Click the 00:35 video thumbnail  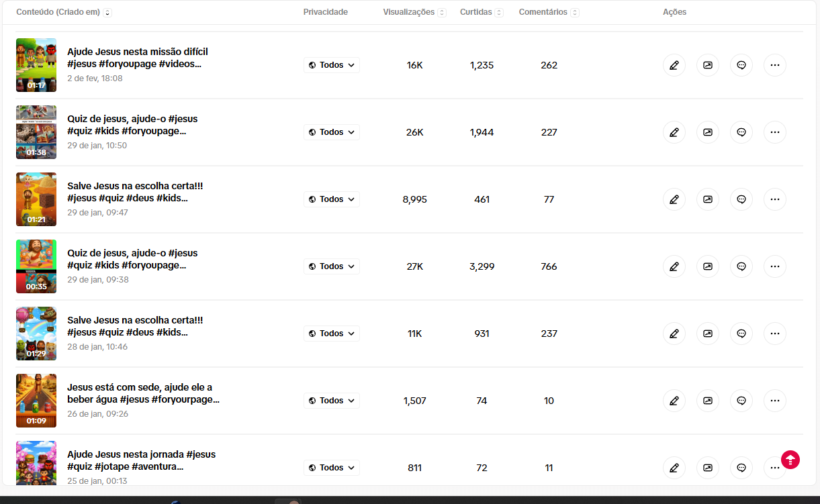pyautogui.click(x=36, y=266)
